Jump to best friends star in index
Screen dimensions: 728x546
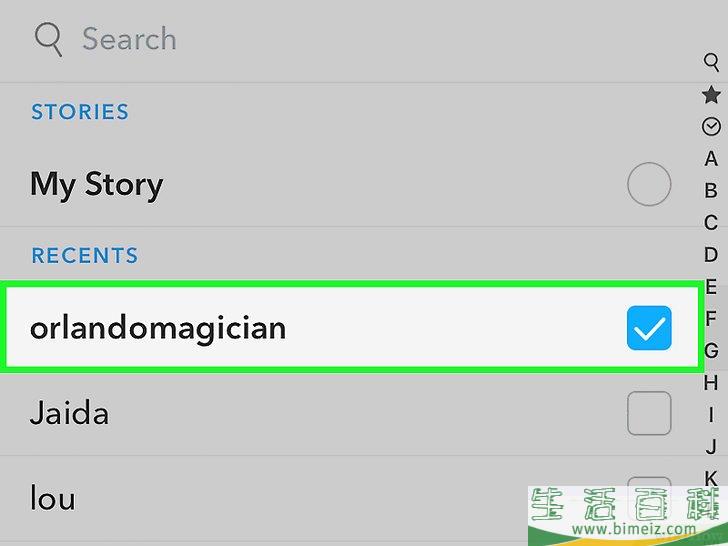pyautogui.click(x=711, y=95)
